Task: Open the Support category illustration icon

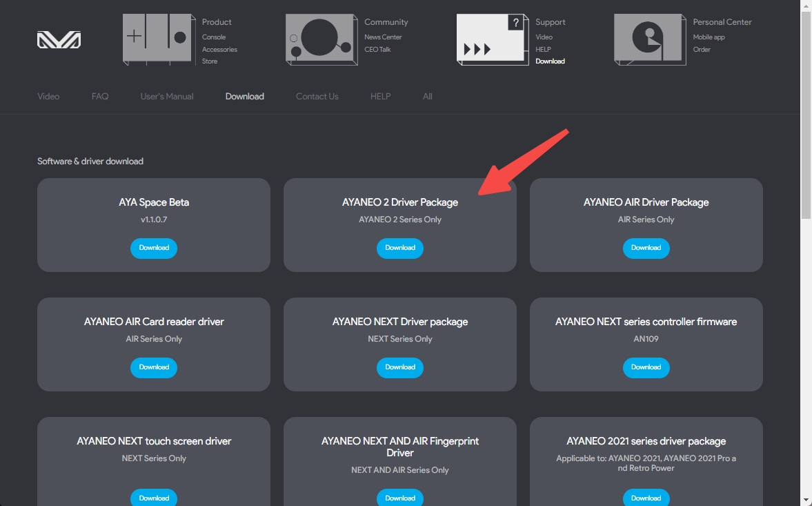Action: point(493,39)
